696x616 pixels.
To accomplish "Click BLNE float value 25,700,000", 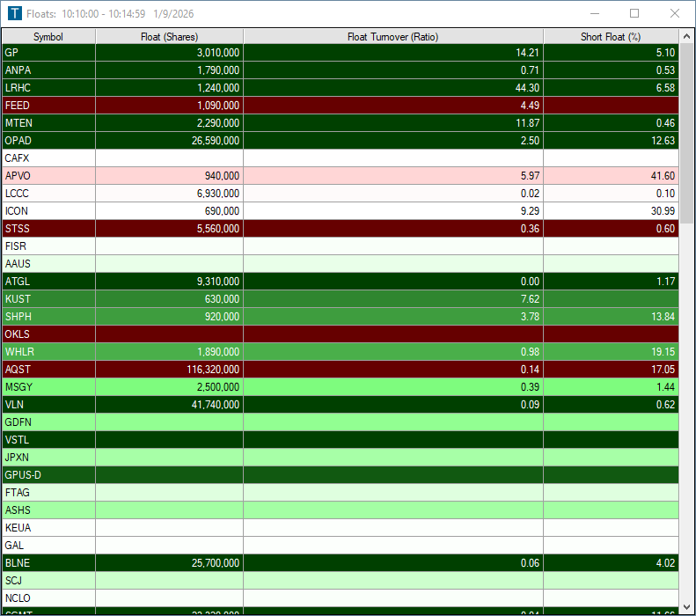I will click(216, 563).
